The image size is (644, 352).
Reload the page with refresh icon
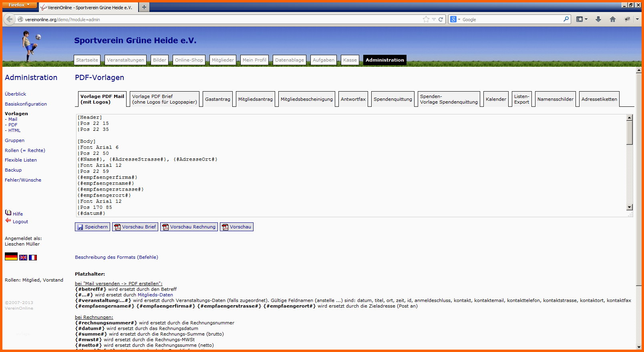tap(441, 19)
